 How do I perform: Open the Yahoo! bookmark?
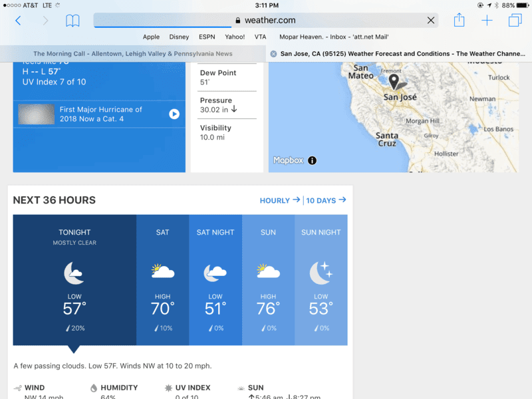pos(235,37)
